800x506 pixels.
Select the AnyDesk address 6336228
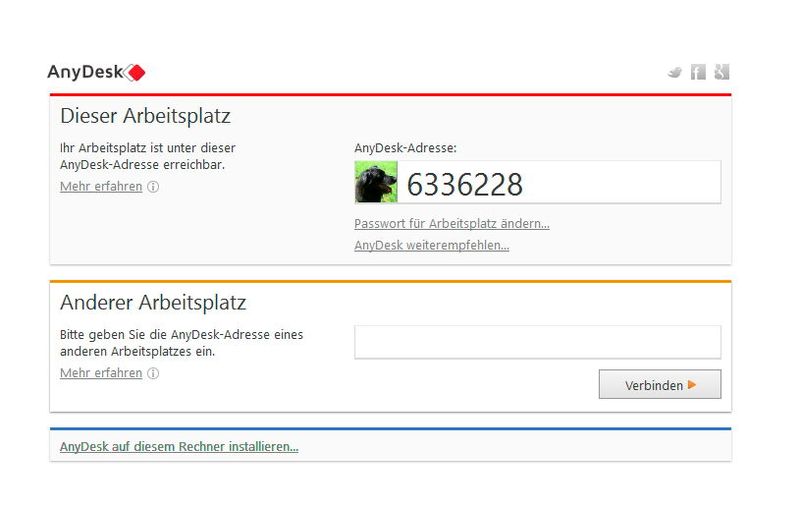(x=465, y=184)
